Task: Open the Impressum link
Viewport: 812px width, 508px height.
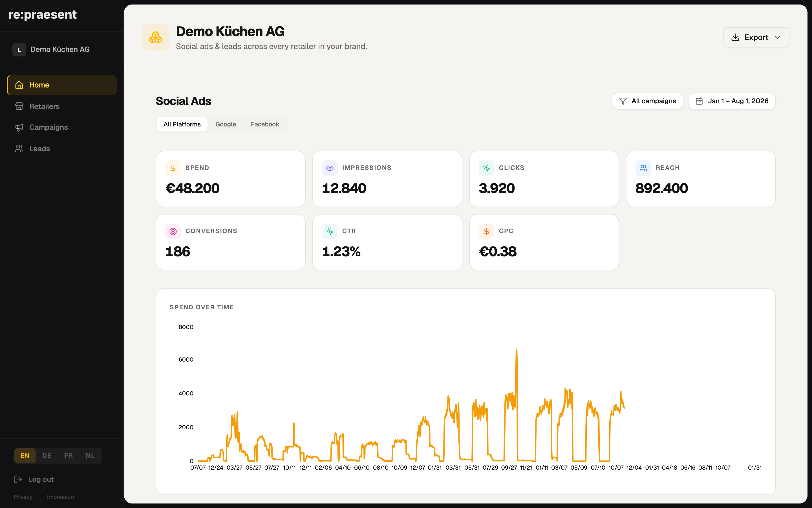Action: pyautogui.click(x=61, y=497)
